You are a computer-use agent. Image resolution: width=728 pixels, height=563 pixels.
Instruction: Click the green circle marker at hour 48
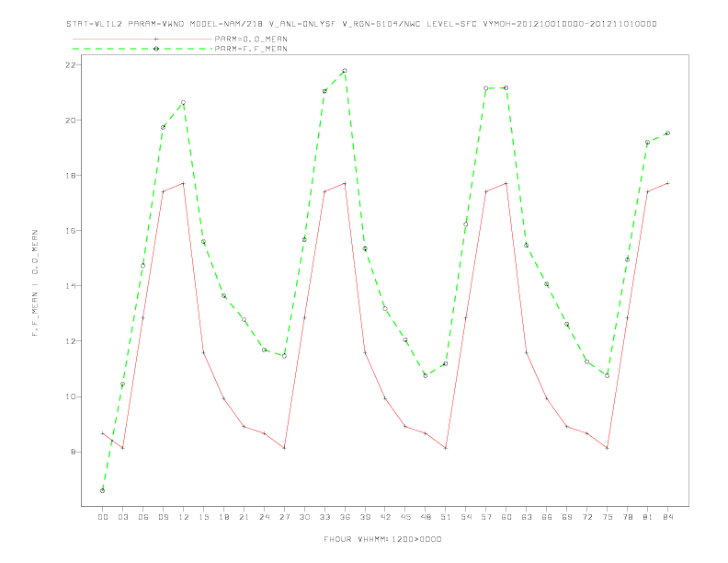coord(426,375)
